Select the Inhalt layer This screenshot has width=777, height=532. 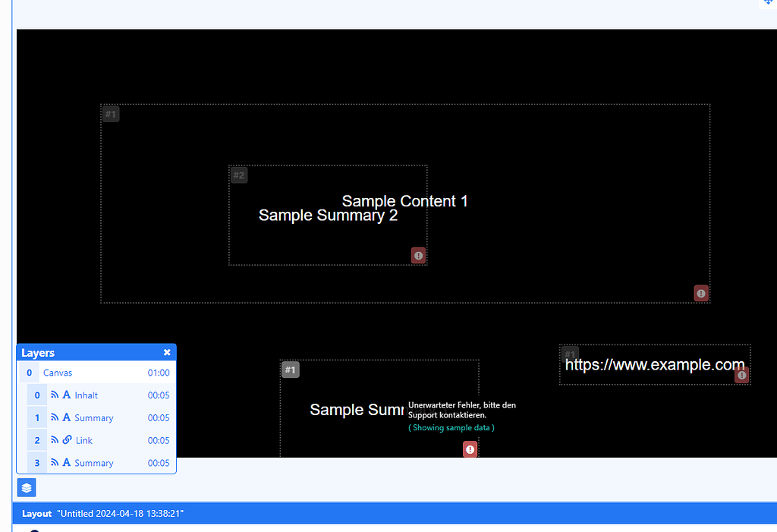[86, 395]
